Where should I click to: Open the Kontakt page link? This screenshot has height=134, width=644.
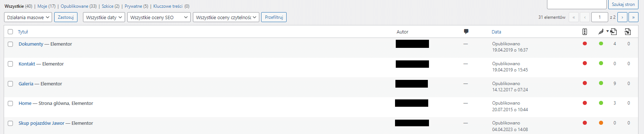pos(27,64)
